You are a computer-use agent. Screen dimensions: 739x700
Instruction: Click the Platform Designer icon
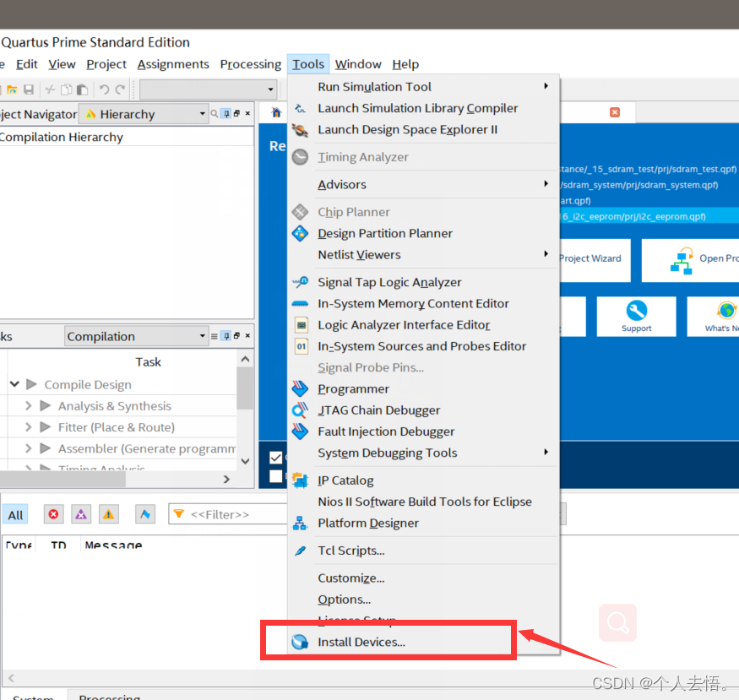pos(300,523)
